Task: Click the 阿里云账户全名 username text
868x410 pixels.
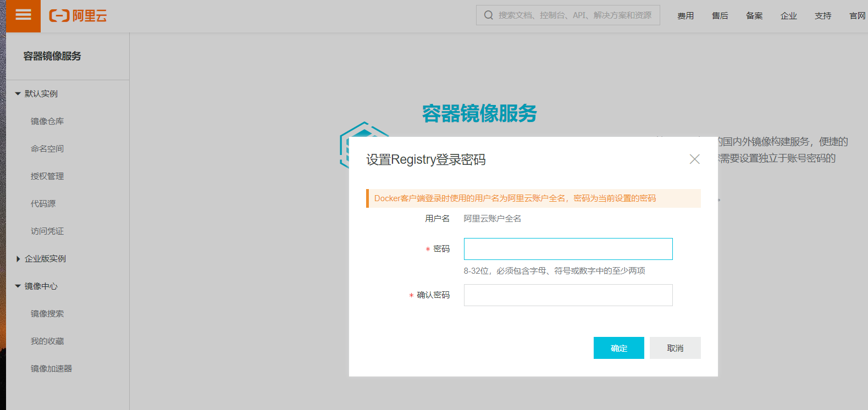Action: tap(493, 219)
